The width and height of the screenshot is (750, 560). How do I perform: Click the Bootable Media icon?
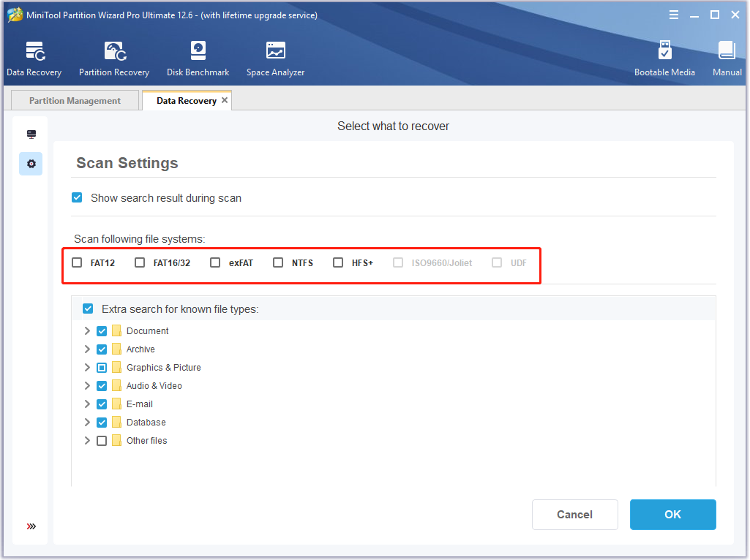click(x=664, y=51)
